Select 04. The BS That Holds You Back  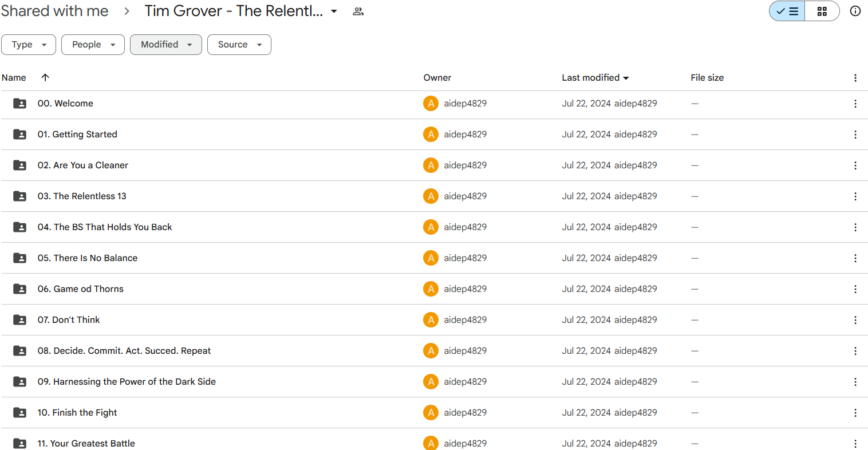point(105,227)
